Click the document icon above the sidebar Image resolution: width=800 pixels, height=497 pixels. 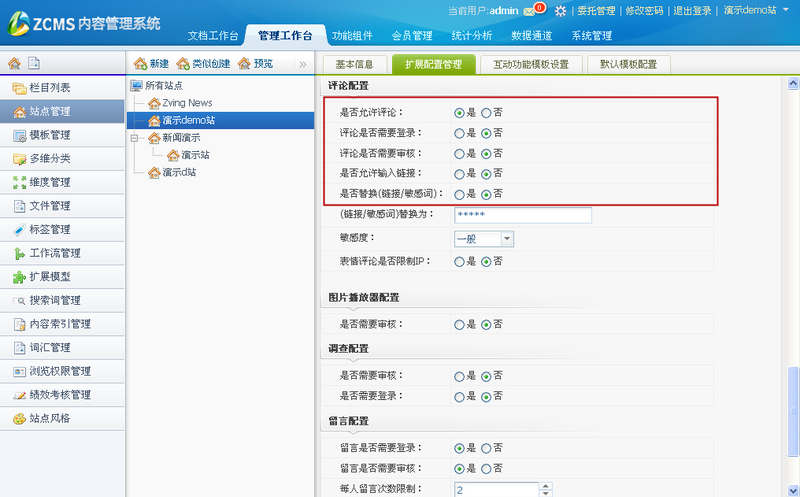point(33,63)
